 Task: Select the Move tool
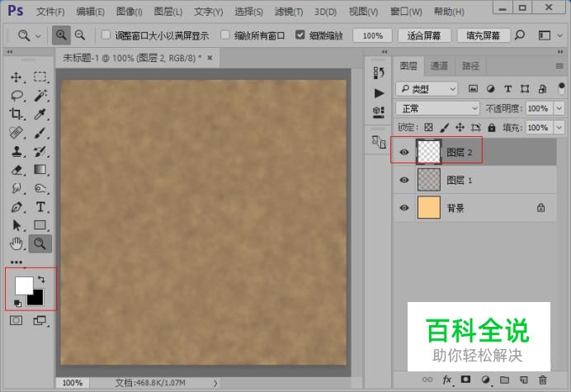16,78
